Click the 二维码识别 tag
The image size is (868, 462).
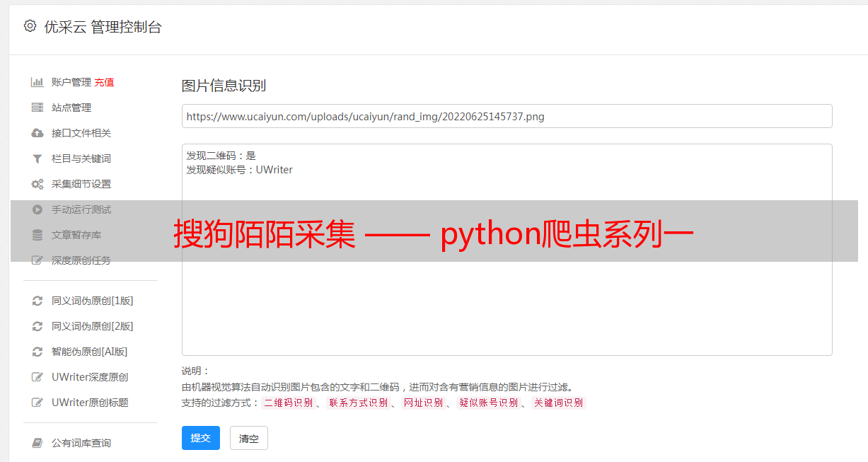(289, 403)
